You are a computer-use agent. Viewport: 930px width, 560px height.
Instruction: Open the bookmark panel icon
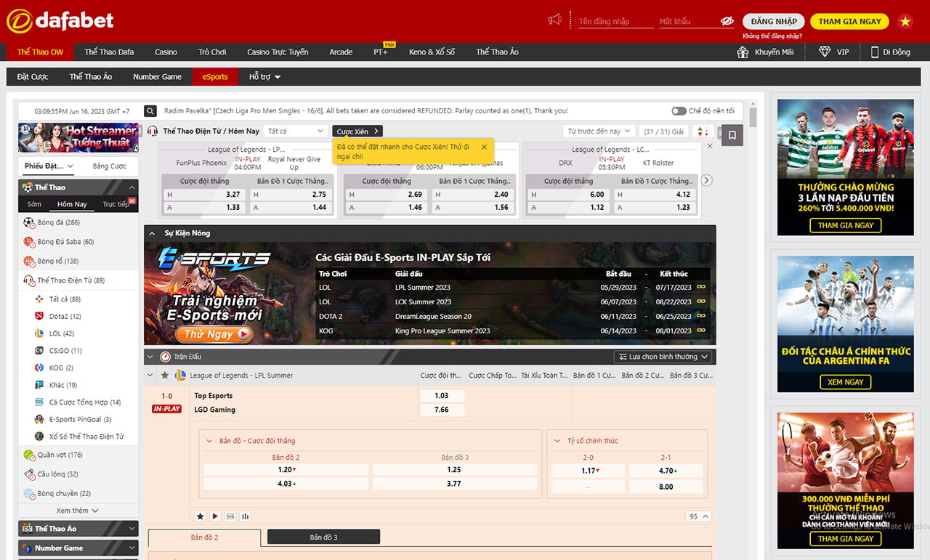click(732, 135)
